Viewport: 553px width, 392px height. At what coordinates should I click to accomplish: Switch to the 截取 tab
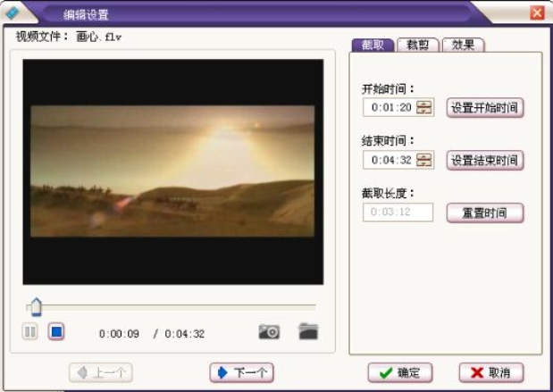pyautogui.click(x=373, y=46)
